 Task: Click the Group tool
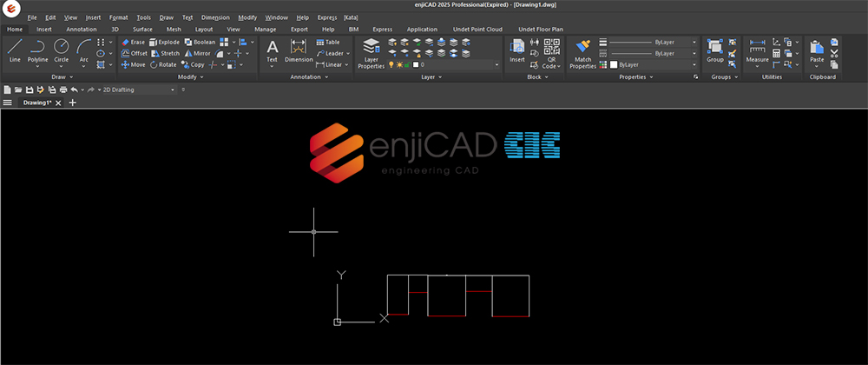715,50
